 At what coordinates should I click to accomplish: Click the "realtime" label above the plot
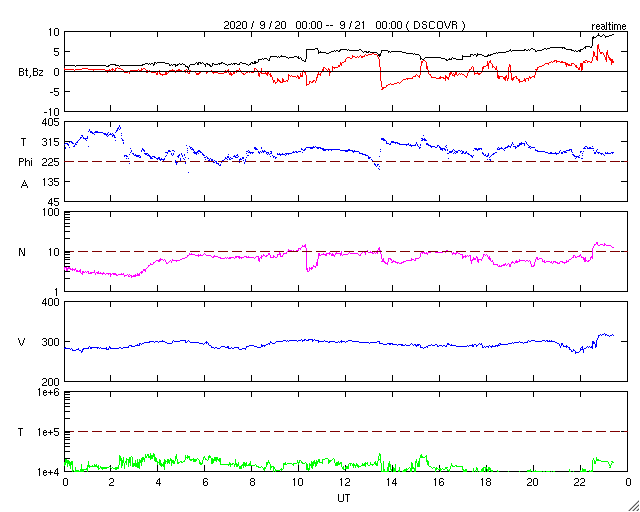pyautogui.click(x=609, y=27)
